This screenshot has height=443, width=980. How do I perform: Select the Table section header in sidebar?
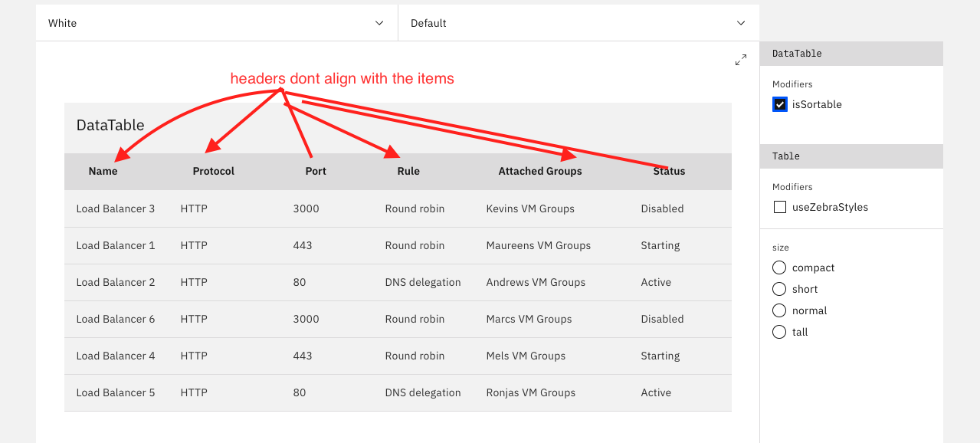[x=851, y=156]
